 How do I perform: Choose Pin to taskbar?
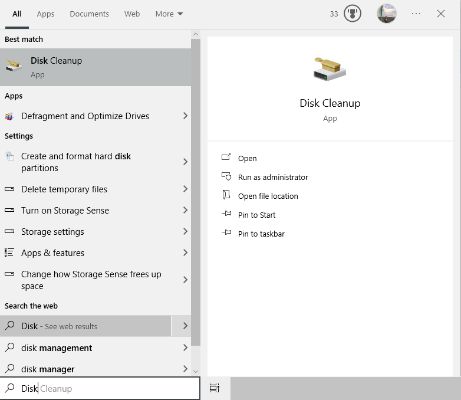click(261, 234)
